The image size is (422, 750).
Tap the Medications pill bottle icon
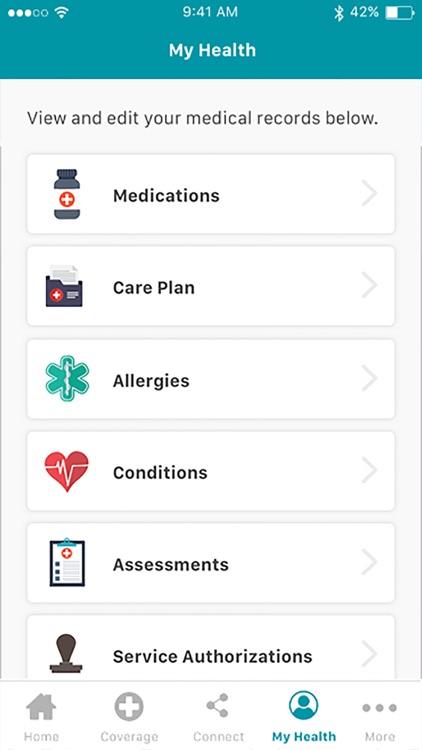(67, 194)
